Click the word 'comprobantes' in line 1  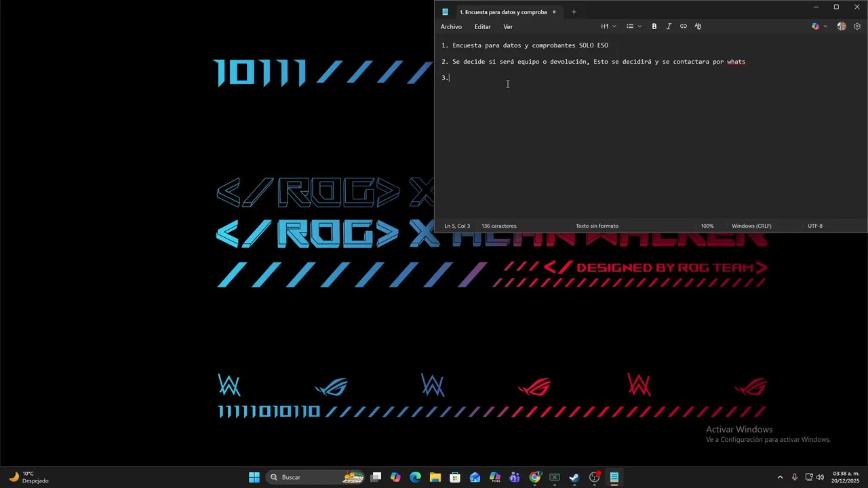pos(554,45)
